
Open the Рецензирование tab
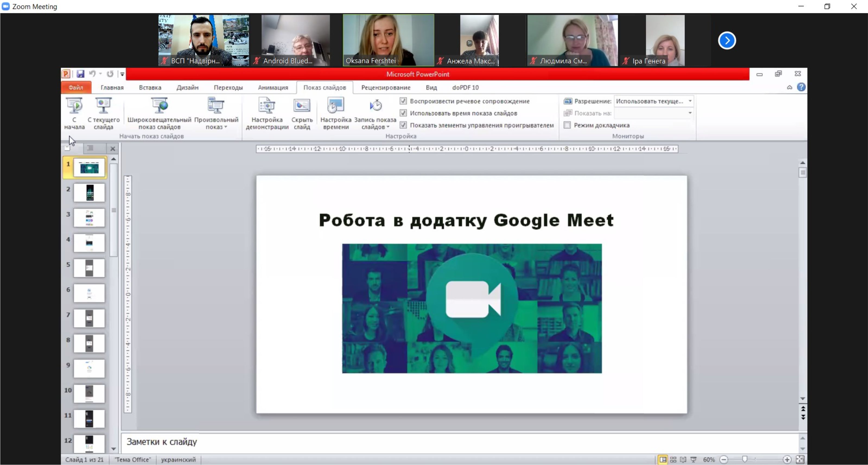(386, 88)
